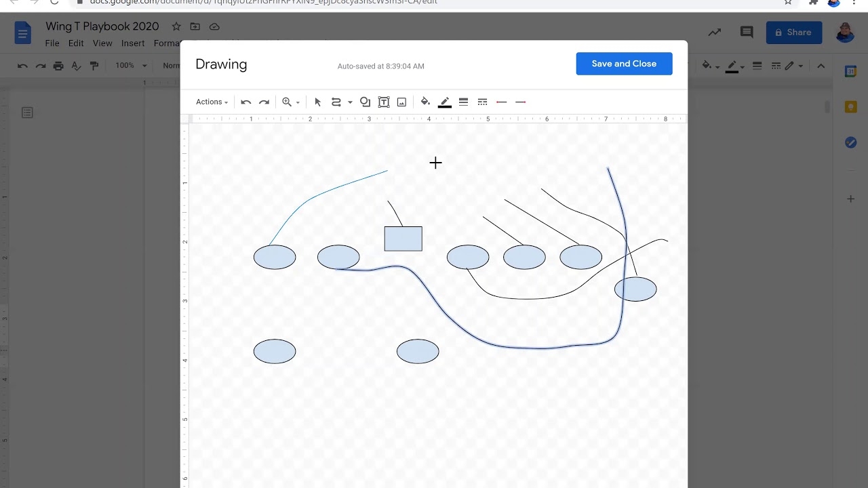Click the Save and Close button
The image size is (868, 488).
624,63
